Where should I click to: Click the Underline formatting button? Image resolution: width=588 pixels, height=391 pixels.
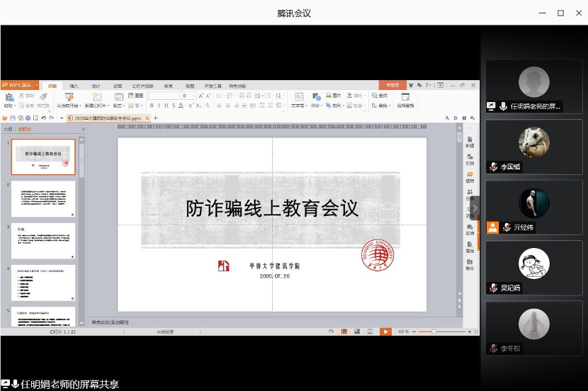(166, 106)
